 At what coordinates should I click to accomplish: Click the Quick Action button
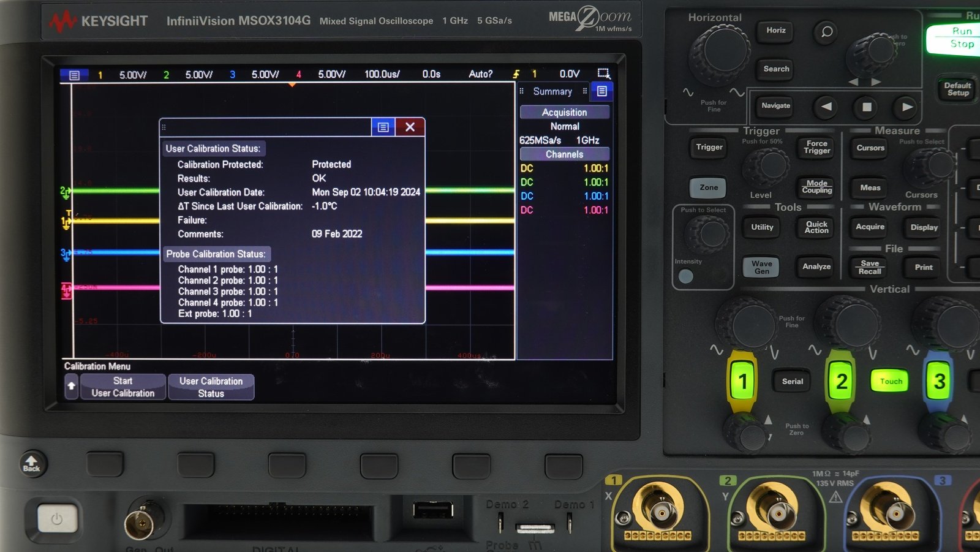click(816, 227)
